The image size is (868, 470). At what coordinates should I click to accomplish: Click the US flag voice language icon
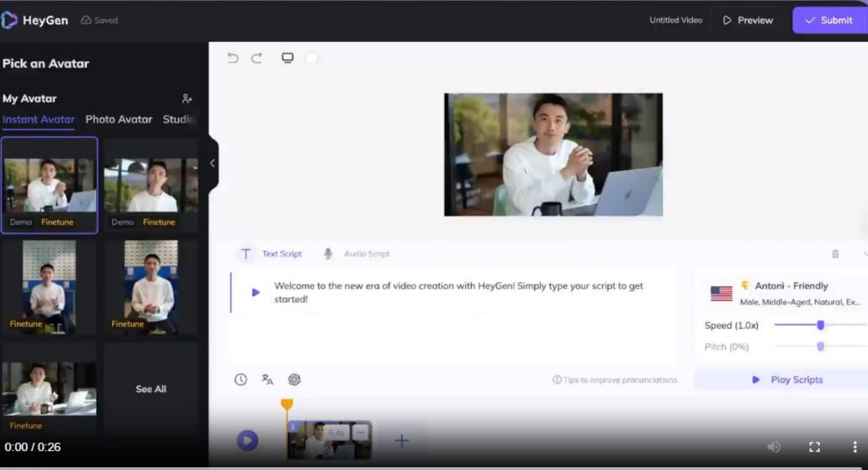(x=721, y=293)
